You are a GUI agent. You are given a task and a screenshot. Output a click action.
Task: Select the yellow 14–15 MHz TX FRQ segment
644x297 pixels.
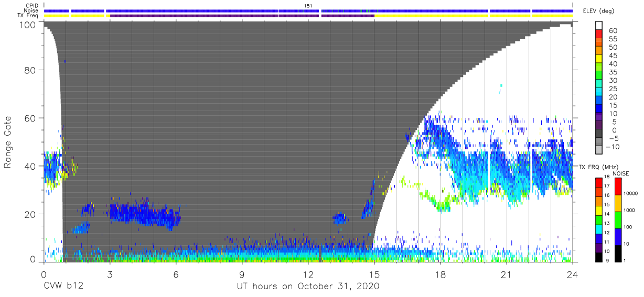pyautogui.click(x=599, y=210)
